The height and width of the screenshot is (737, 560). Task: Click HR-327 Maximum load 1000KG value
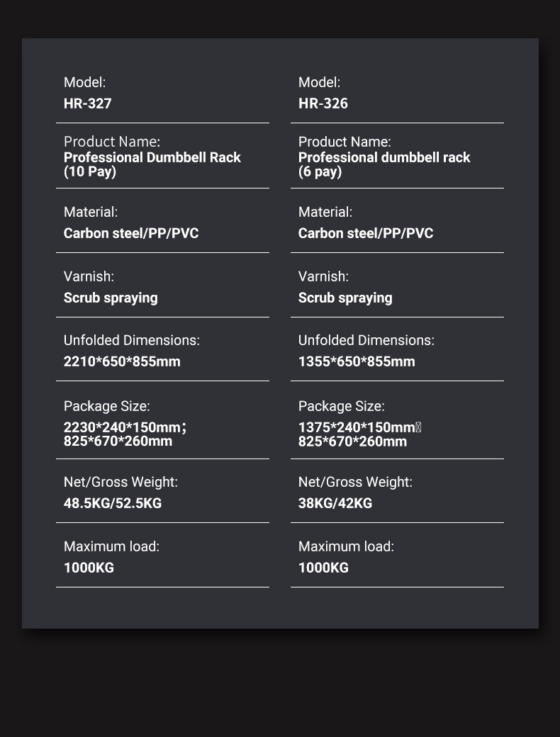89,568
